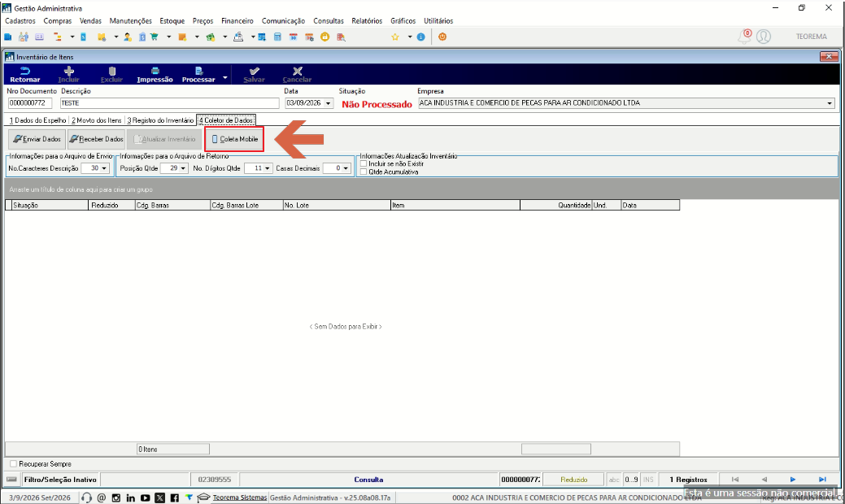Go to next record with blue arrow
The height and width of the screenshot is (504, 845).
click(x=793, y=480)
